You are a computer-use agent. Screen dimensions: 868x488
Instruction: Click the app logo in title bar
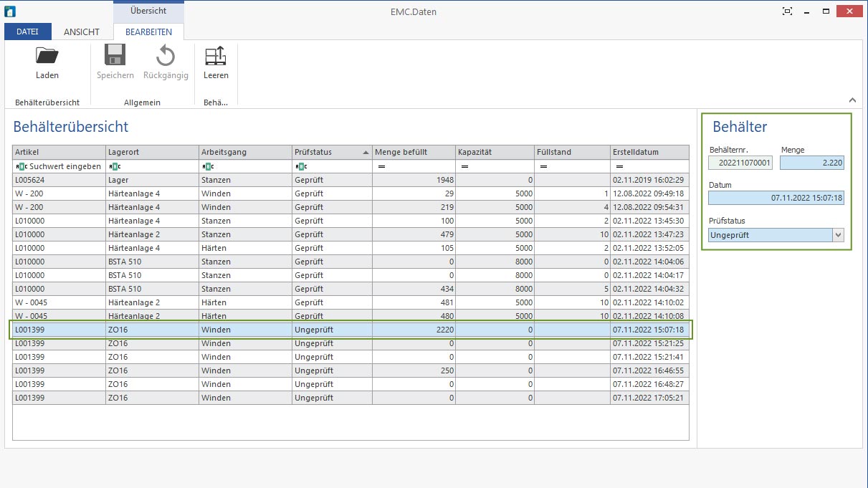[x=10, y=11]
